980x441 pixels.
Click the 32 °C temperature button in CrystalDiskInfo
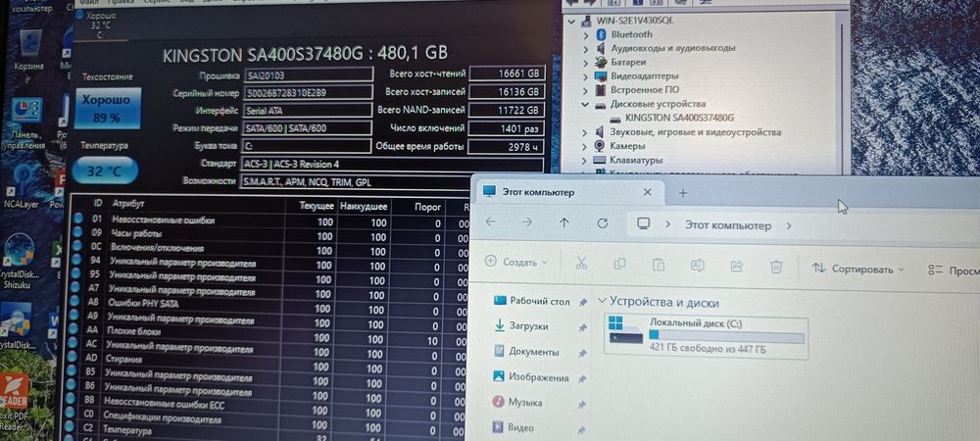coord(104,171)
